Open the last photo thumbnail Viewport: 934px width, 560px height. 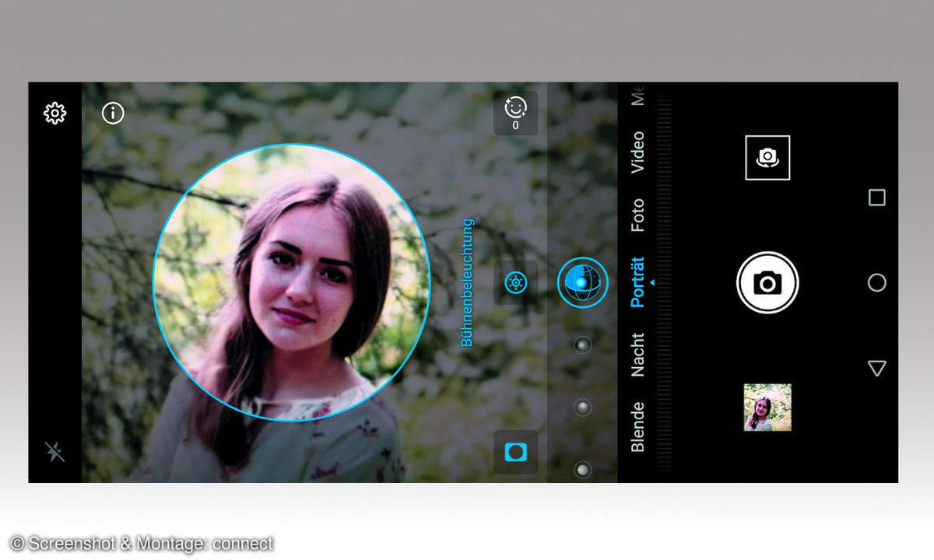(767, 408)
